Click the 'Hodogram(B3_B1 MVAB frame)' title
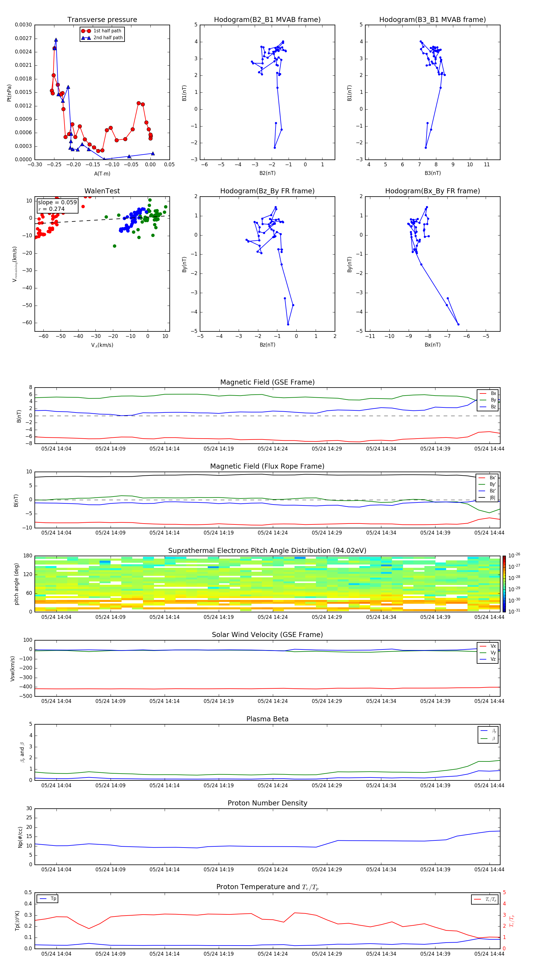The height and width of the screenshot is (980, 535). [x=432, y=20]
